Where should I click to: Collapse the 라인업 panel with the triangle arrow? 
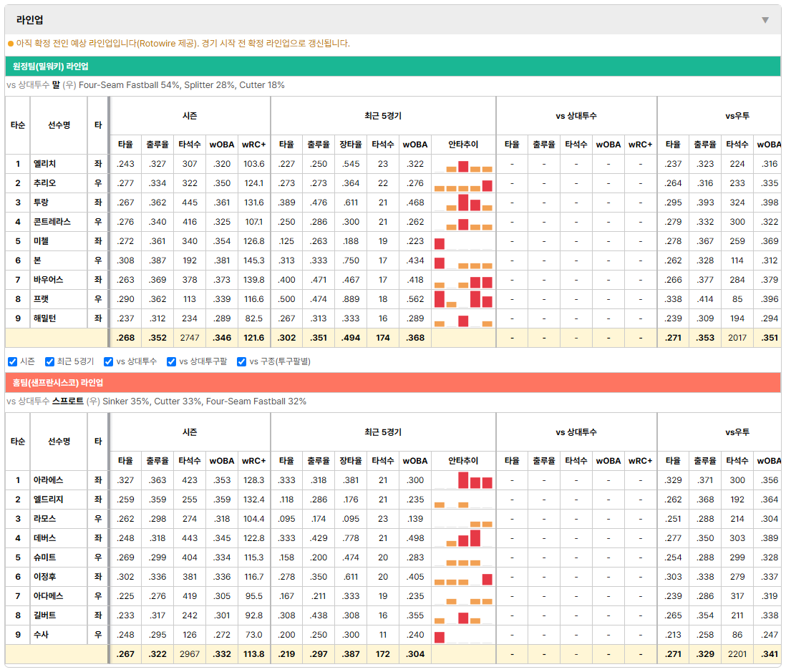coord(765,20)
